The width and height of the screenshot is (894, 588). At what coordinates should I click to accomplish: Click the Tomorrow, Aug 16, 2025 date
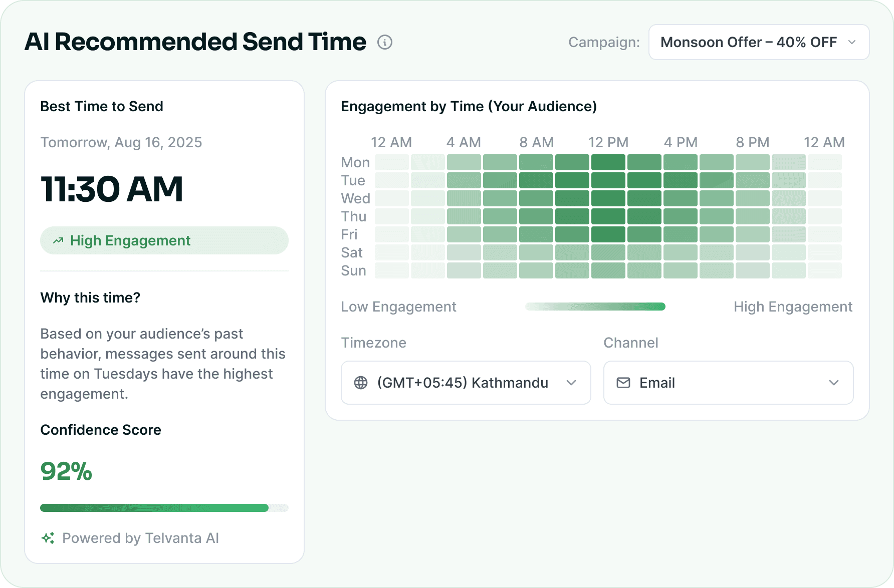point(121,142)
